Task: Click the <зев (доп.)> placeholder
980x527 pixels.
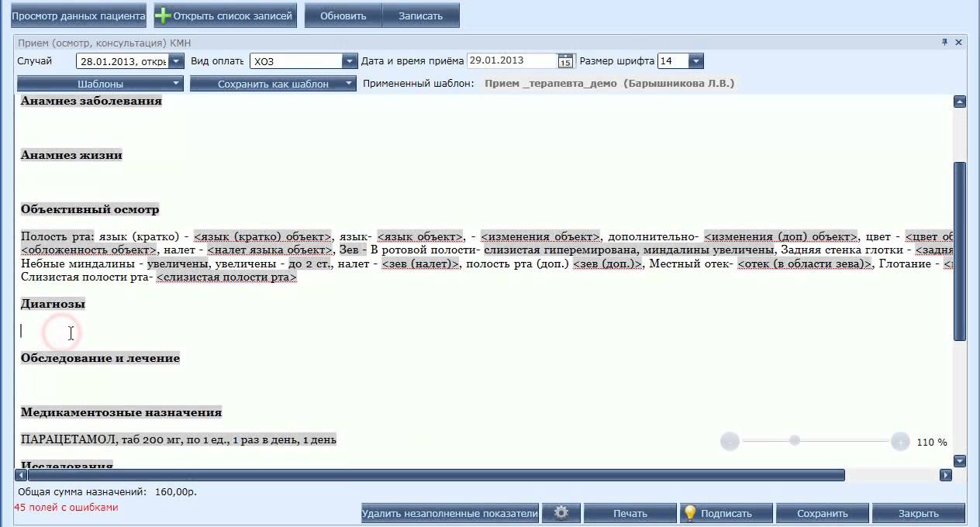Action: [x=608, y=264]
